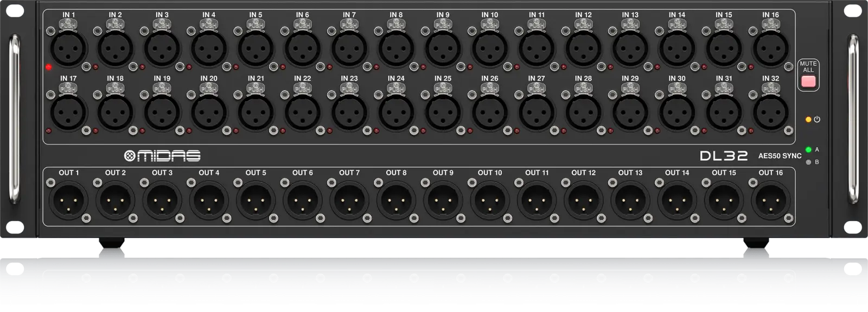Click the AES50 SYNC label
Screen dimensions: 868x312
780,156
